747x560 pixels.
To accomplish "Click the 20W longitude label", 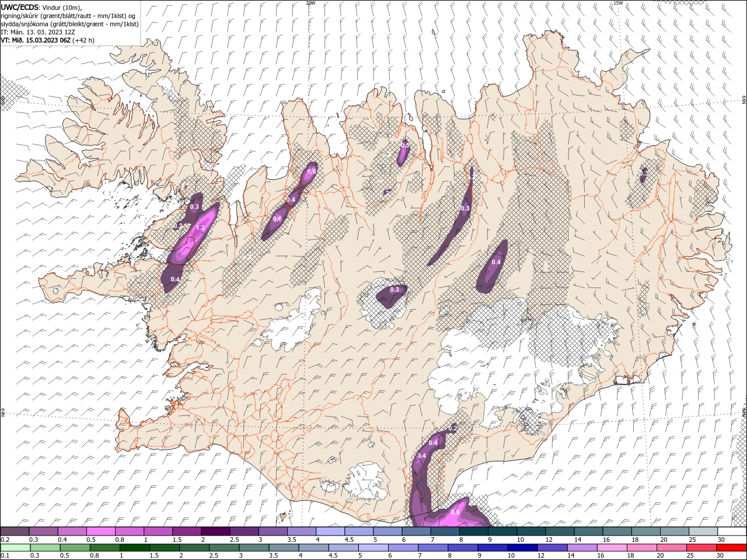I will 310,3.
